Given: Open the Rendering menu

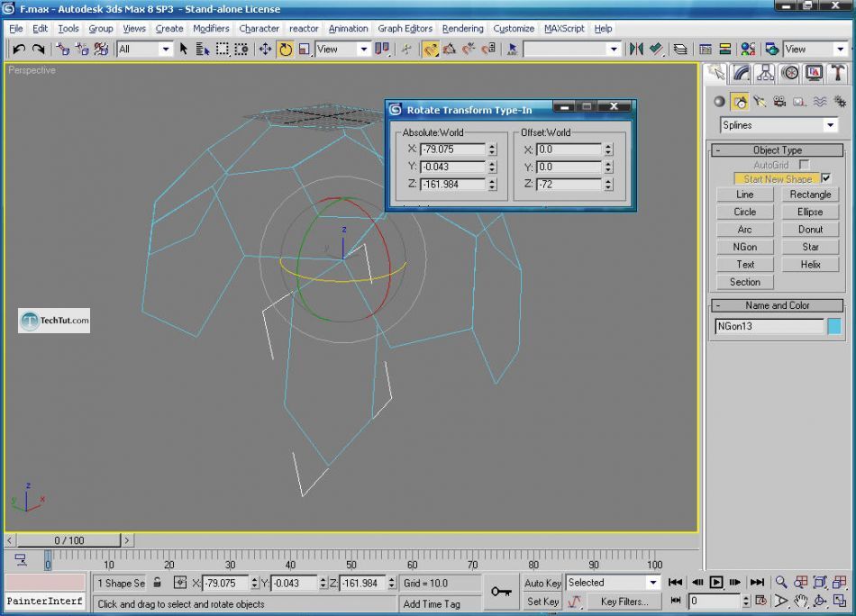Looking at the screenshot, I should [x=462, y=29].
